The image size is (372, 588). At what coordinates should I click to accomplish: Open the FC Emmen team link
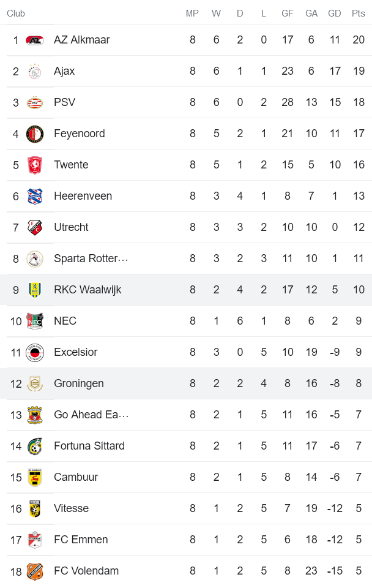81,540
